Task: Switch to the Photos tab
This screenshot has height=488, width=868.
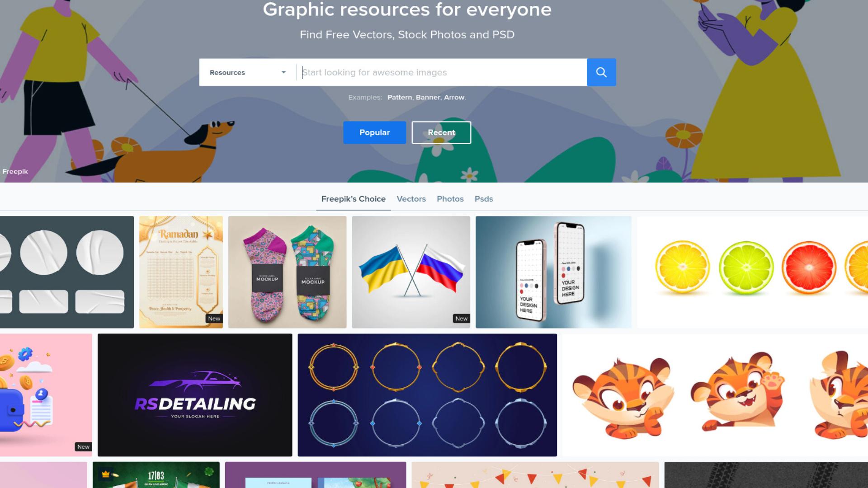Action: pos(450,199)
